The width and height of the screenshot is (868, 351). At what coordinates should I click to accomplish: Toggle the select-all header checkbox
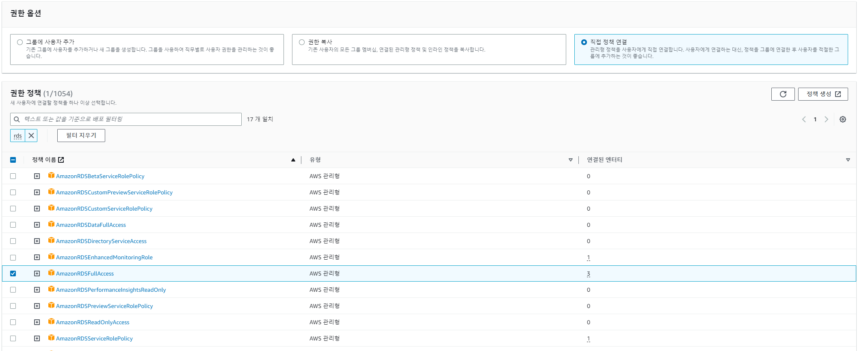(13, 160)
